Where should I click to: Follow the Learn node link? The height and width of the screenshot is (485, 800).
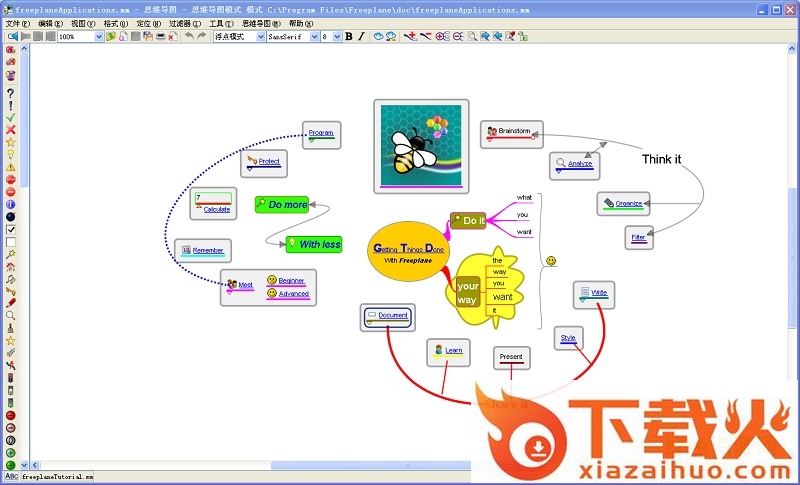(454, 350)
